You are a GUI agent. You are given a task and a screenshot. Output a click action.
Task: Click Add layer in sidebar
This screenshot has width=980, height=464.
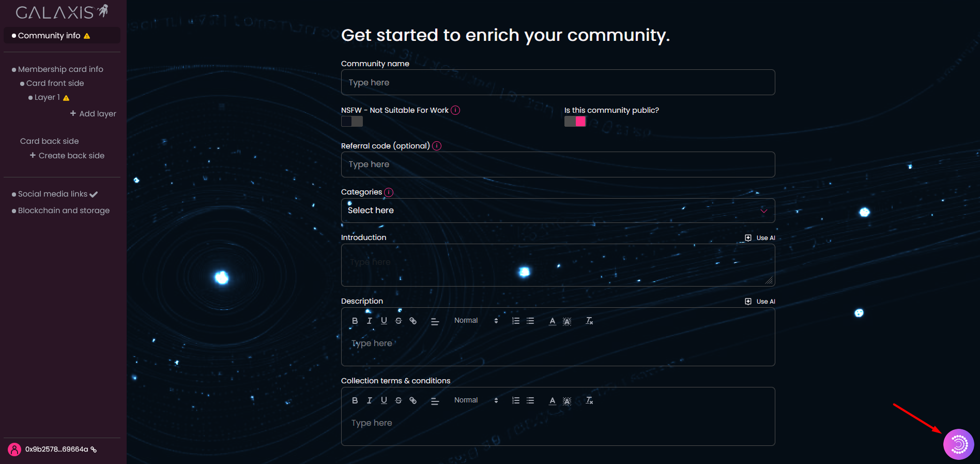pos(94,114)
